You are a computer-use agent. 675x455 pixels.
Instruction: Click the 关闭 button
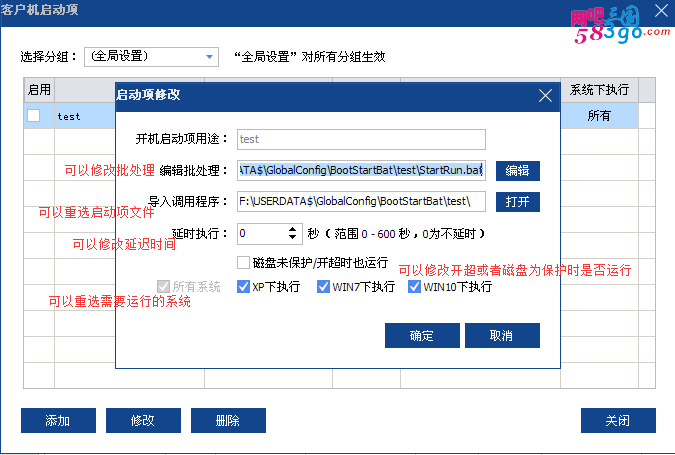(x=618, y=421)
